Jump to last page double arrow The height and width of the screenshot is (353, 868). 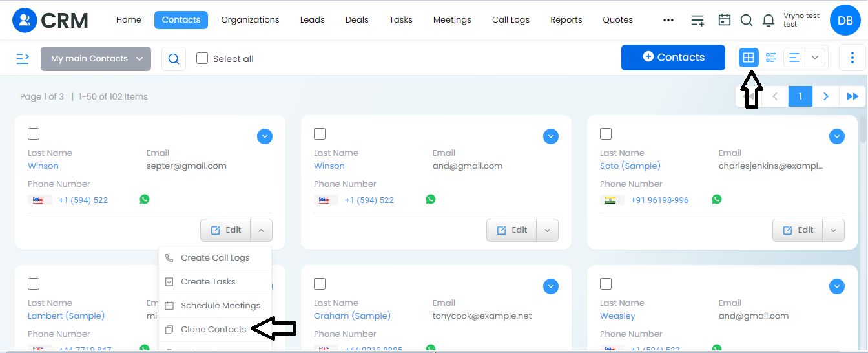(x=852, y=96)
